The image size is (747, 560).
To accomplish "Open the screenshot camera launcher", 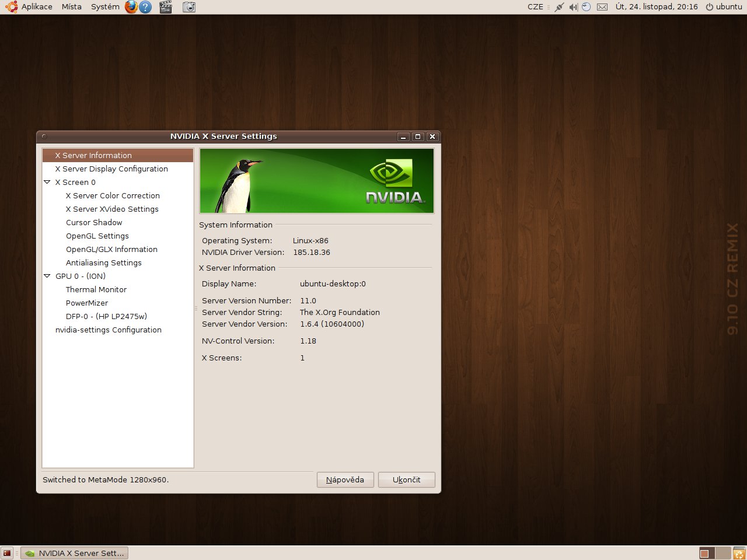I will pos(189,7).
